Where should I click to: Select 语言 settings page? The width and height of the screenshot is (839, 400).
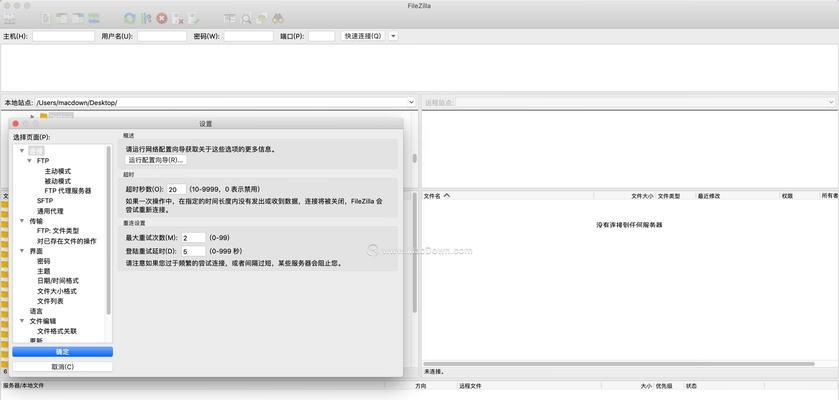click(x=36, y=311)
